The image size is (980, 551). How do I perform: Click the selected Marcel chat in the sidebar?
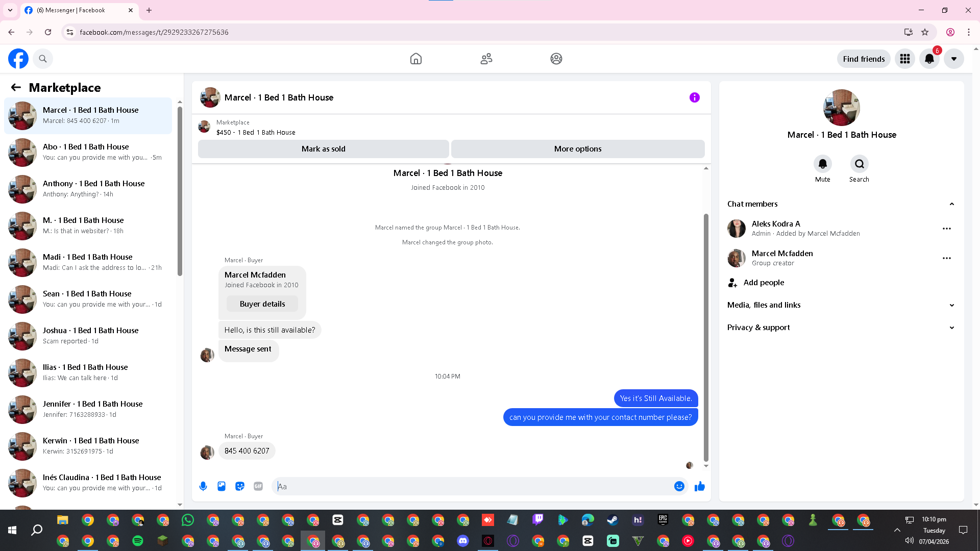(x=88, y=116)
